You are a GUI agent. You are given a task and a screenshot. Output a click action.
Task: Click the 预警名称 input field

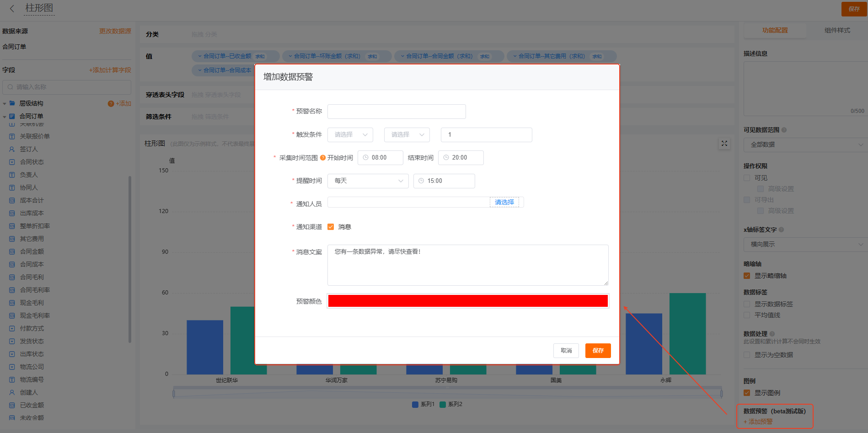(x=396, y=112)
